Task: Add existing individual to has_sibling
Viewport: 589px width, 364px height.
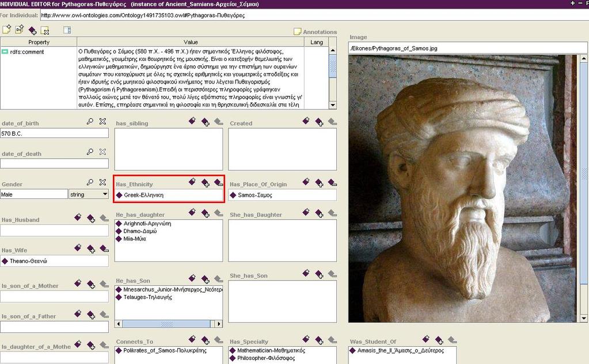Action: (x=205, y=122)
